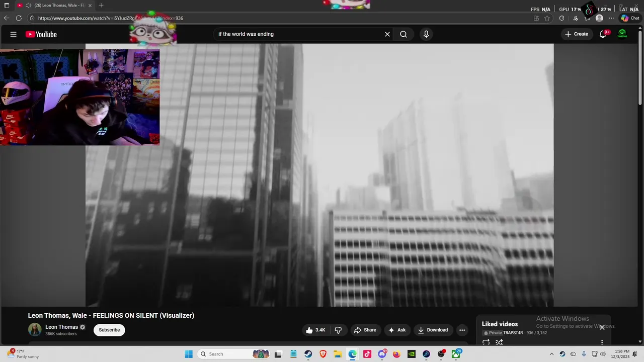
Task: Add this page to favorites star
Action: click(547, 18)
